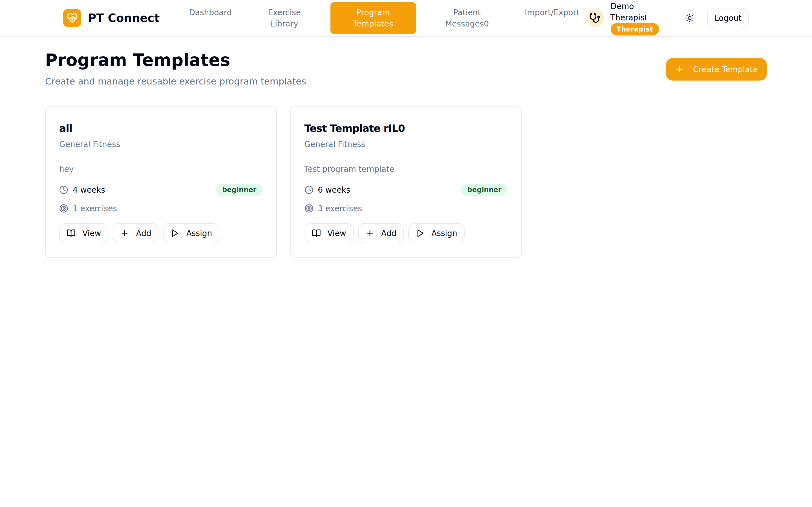Click the plus icon in Create Template
Screen dimensions: 812x507
(680, 69)
